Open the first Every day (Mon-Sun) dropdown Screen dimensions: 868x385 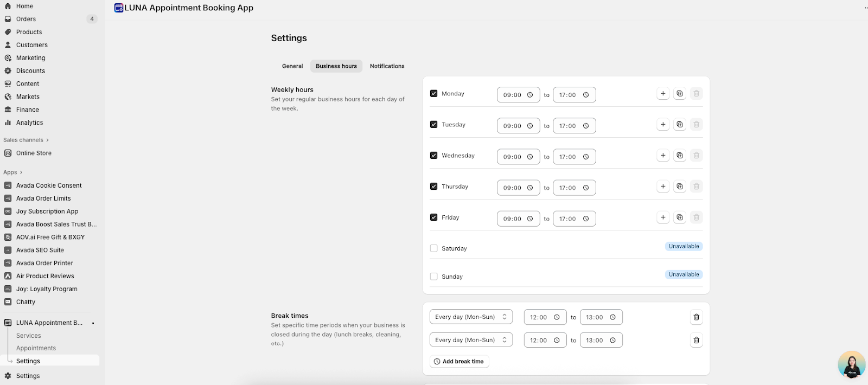pyautogui.click(x=471, y=317)
